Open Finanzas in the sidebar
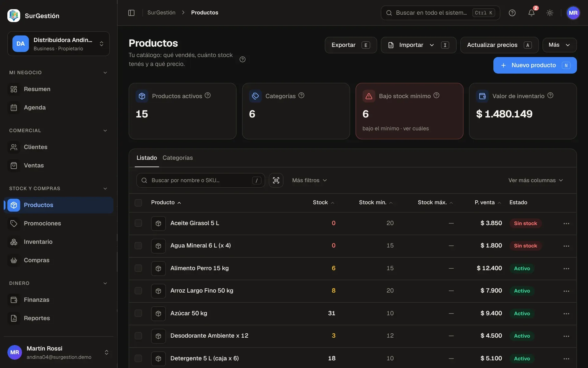Screen dimensions: 588x368 (x=58, y=300)
